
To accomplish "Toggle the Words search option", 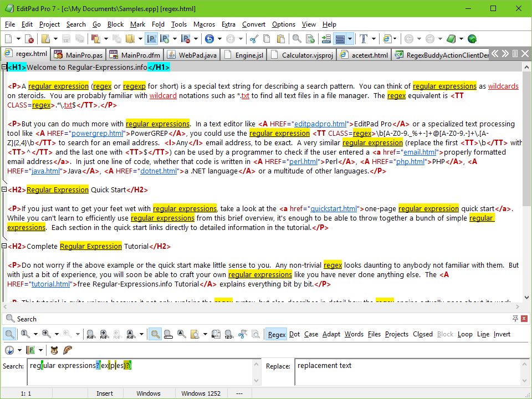I will 354,334.
